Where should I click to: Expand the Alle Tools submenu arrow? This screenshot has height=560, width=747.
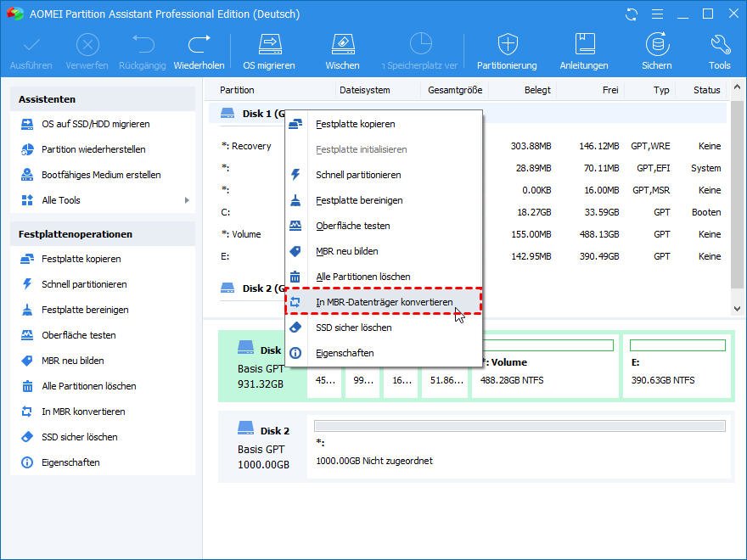pyautogui.click(x=187, y=200)
